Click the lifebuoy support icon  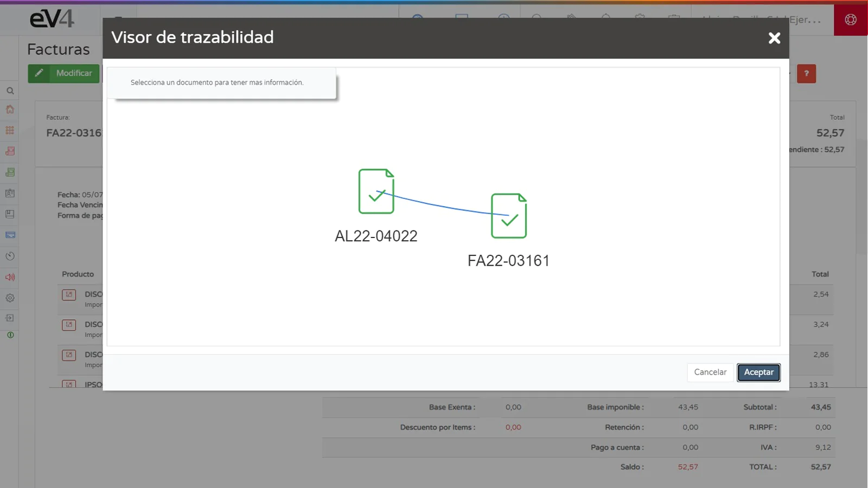[851, 20]
